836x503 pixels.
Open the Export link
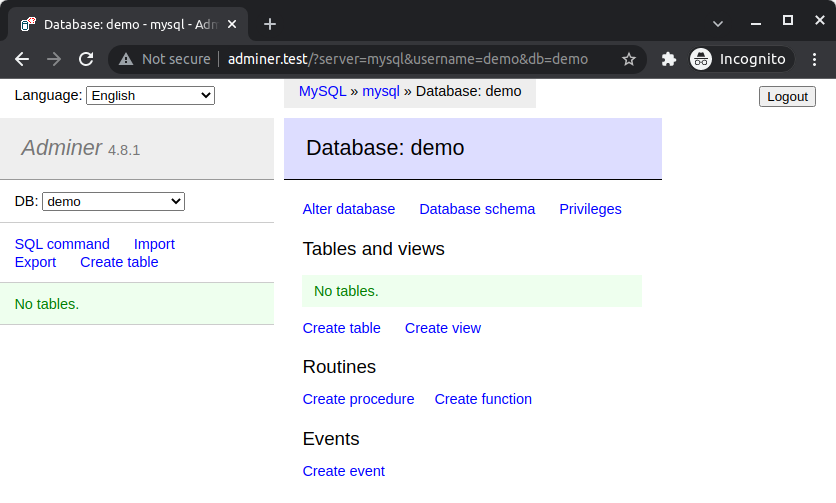[x=35, y=262]
